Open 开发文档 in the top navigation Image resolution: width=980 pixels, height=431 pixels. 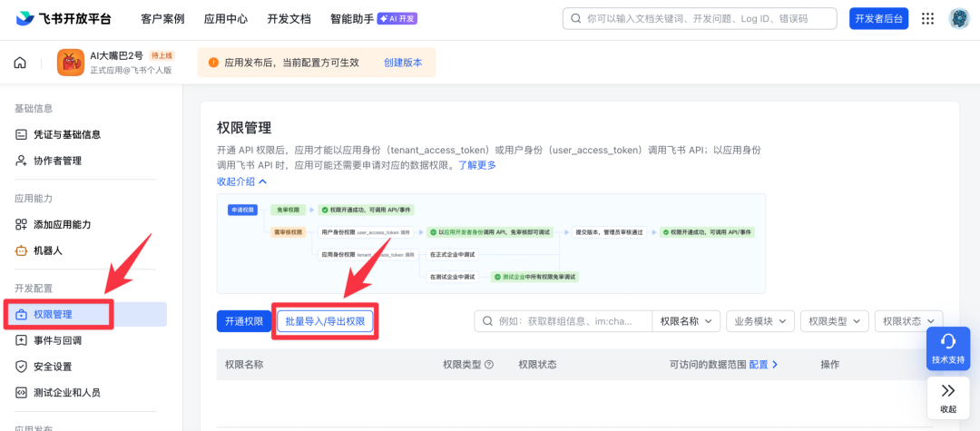tap(289, 19)
